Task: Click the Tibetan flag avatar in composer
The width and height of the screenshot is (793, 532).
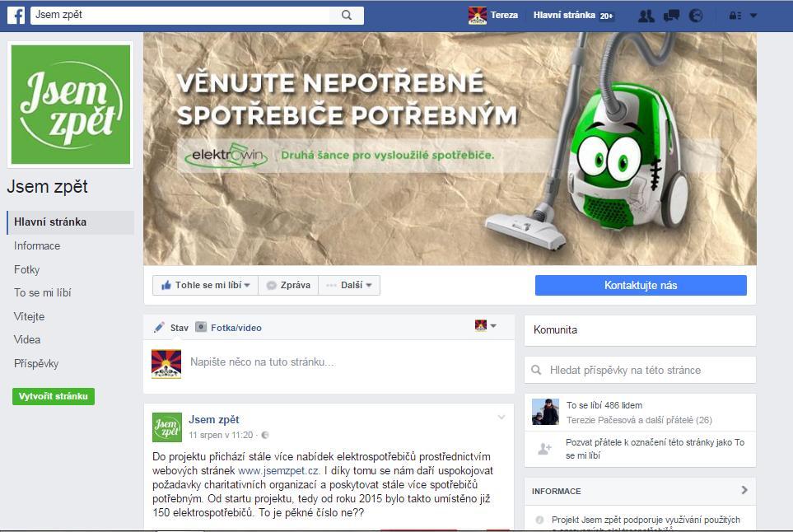Action: pos(166,364)
